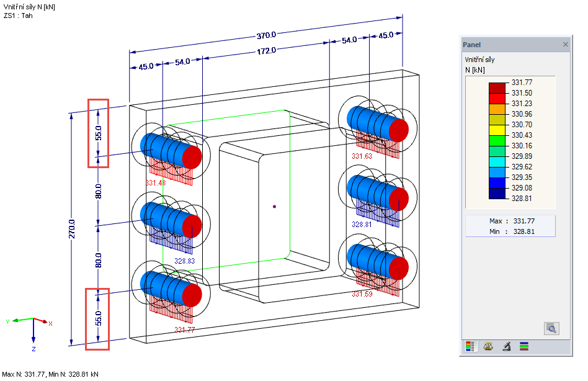Open the color scale tab icon in Panel
Screen dimensions: 588x381
click(470, 346)
